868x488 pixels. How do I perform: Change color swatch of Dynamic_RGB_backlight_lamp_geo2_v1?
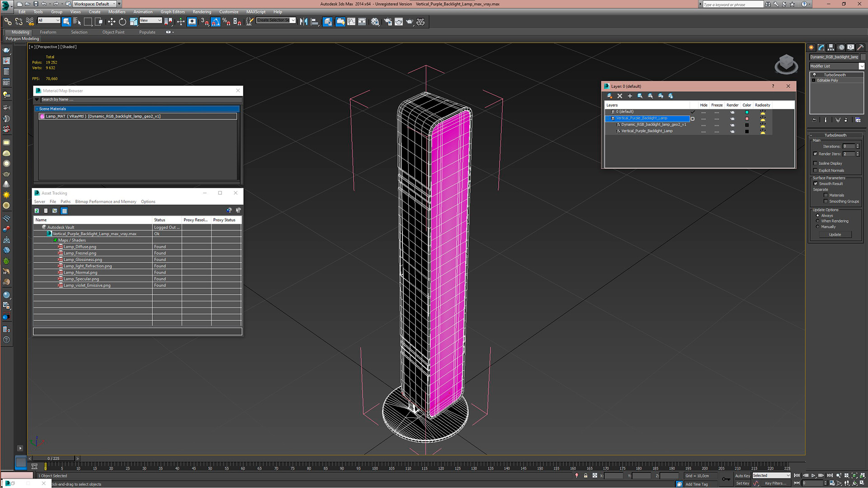pos(747,125)
